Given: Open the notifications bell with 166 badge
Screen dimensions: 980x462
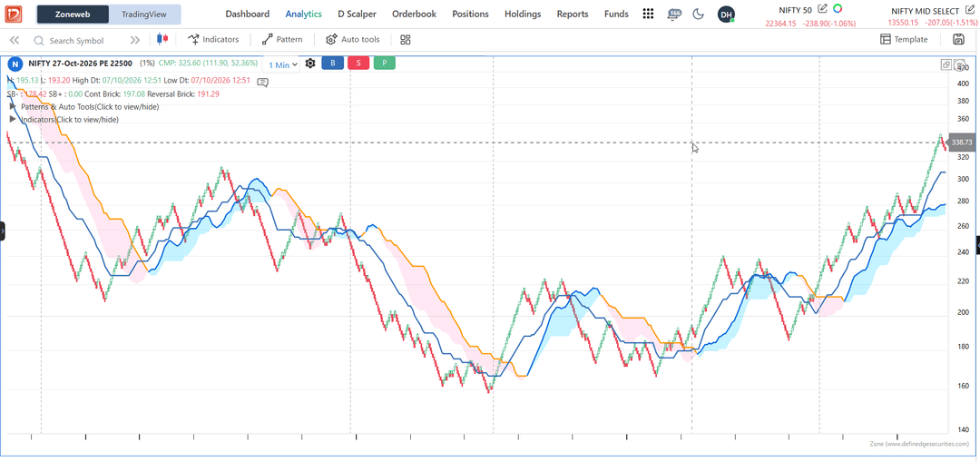Looking at the screenshot, I should coord(673,14).
